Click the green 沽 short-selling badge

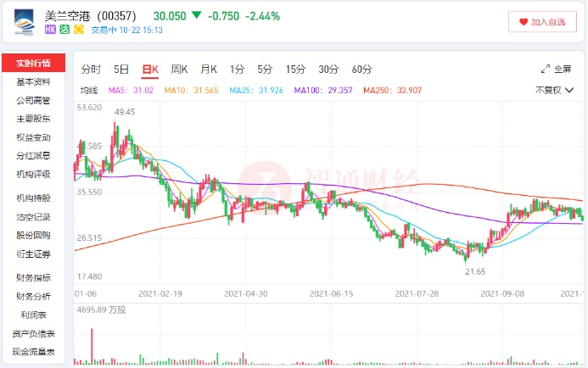[x=64, y=30]
